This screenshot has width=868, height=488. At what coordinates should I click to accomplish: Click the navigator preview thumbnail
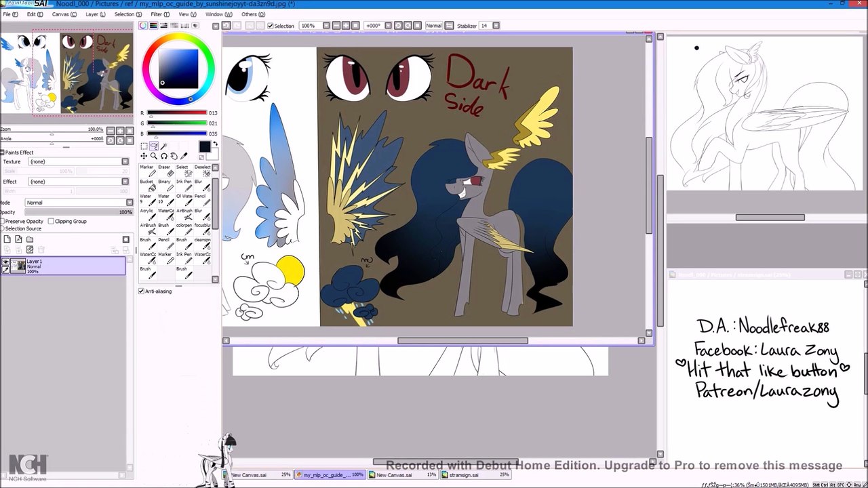pos(66,73)
